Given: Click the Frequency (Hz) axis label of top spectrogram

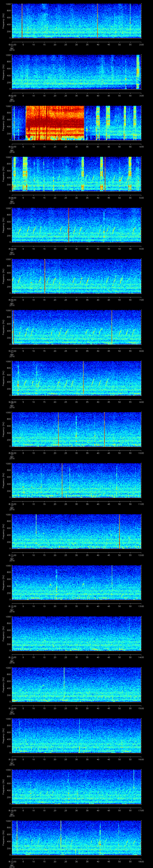Looking at the screenshot, I should [x=4, y=21].
